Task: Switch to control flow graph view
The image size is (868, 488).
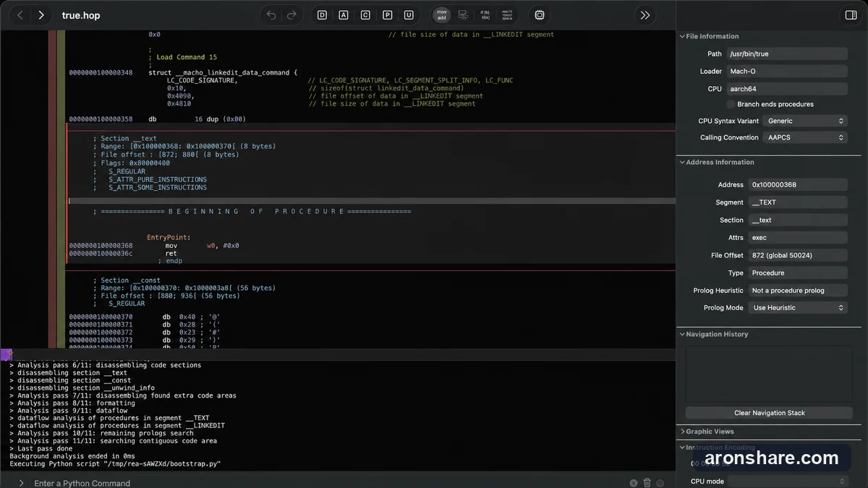Action: [463, 15]
